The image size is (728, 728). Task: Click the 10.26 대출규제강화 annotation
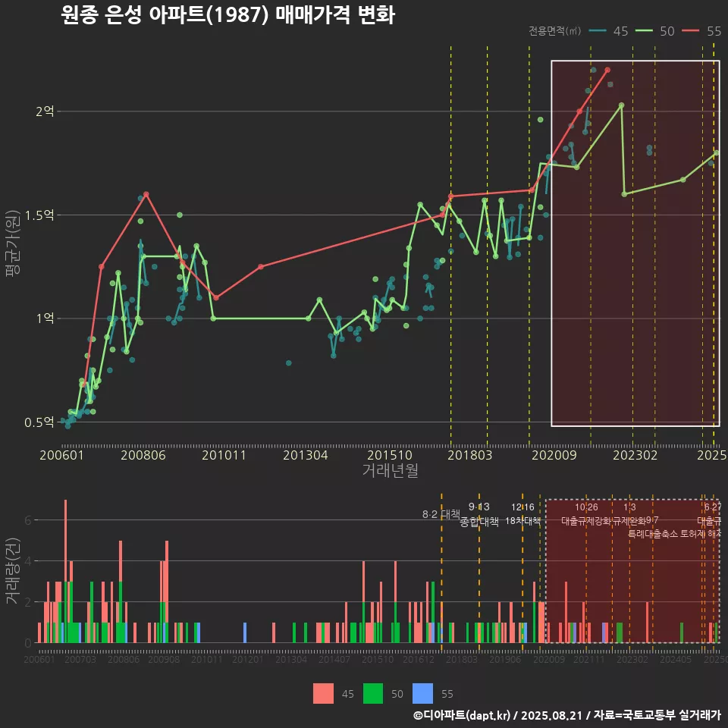coord(586,514)
